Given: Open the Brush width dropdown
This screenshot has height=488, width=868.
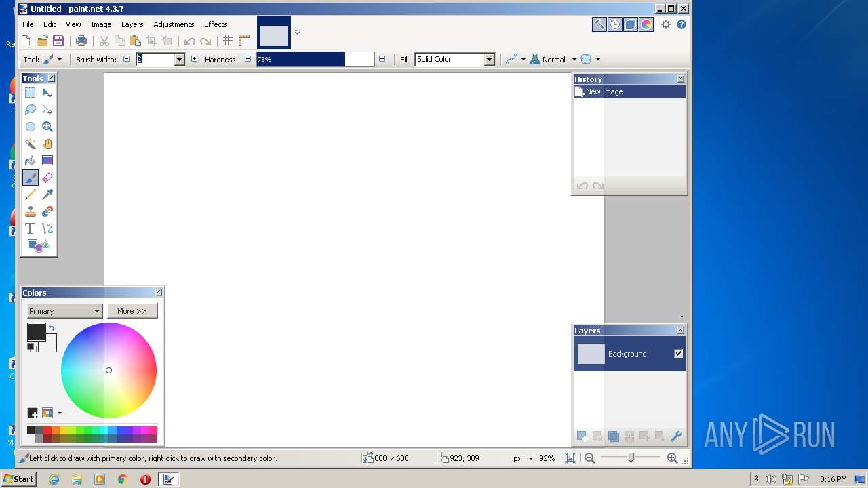Looking at the screenshot, I should click(x=179, y=60).
